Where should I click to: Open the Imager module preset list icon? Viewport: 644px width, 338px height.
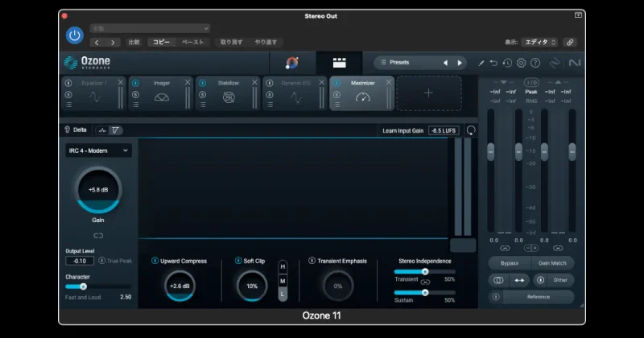click(135, 105)
